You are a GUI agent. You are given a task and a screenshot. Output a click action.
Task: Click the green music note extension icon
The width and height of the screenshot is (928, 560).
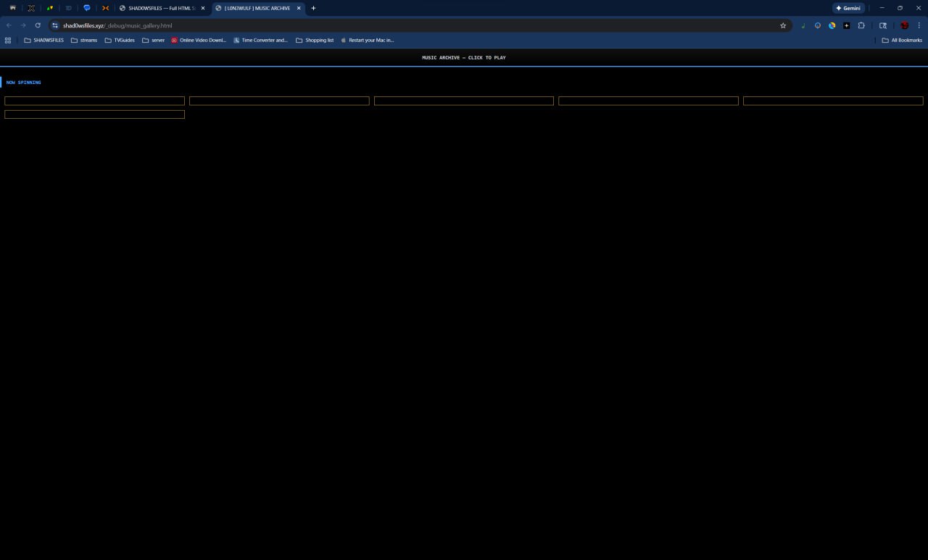coord(803,25)
